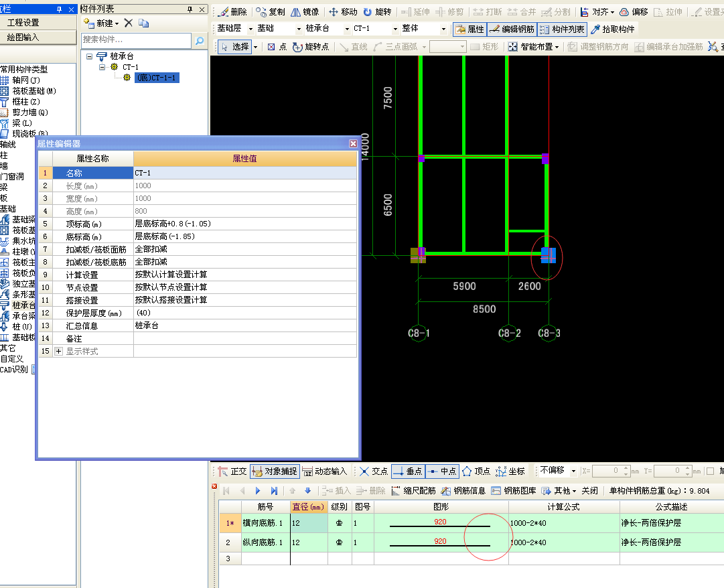The image size is (724, 588).
Task: Open the 基础层 floor dropdown
Action: tap(250, 29)
